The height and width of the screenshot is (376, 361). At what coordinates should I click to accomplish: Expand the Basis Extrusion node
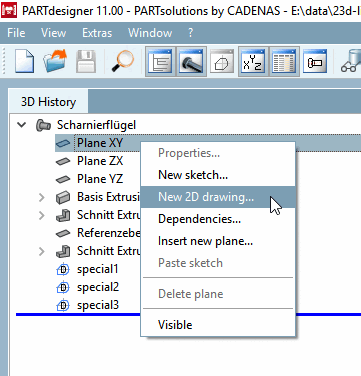click(42, 197)
